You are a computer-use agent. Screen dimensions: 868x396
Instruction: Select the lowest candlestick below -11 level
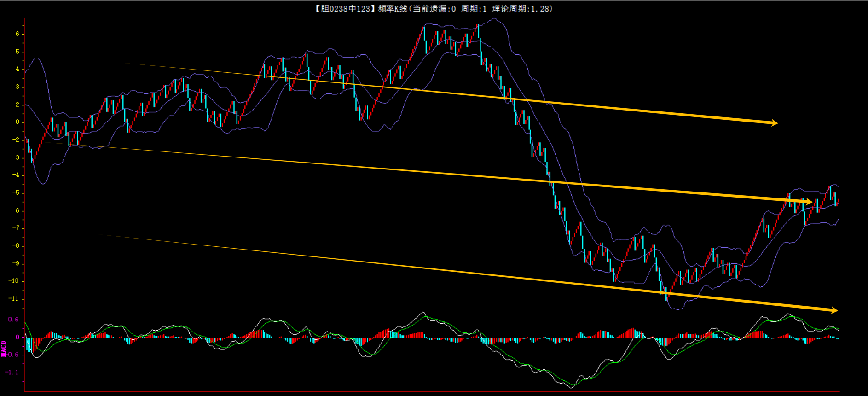tap(666, 295)
